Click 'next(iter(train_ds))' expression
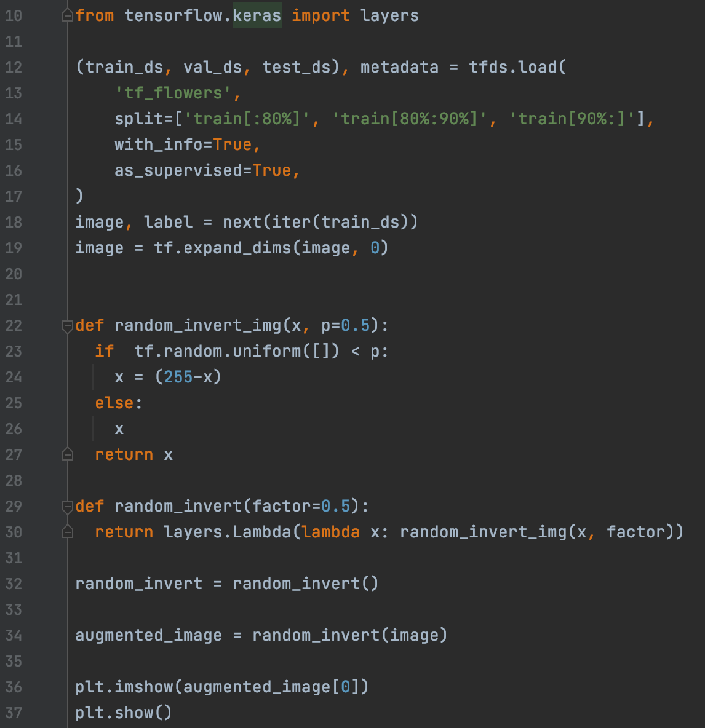Image resolution: width=705 pixels, height=728 pixels. pyautogui.click(x=321, y=222)
